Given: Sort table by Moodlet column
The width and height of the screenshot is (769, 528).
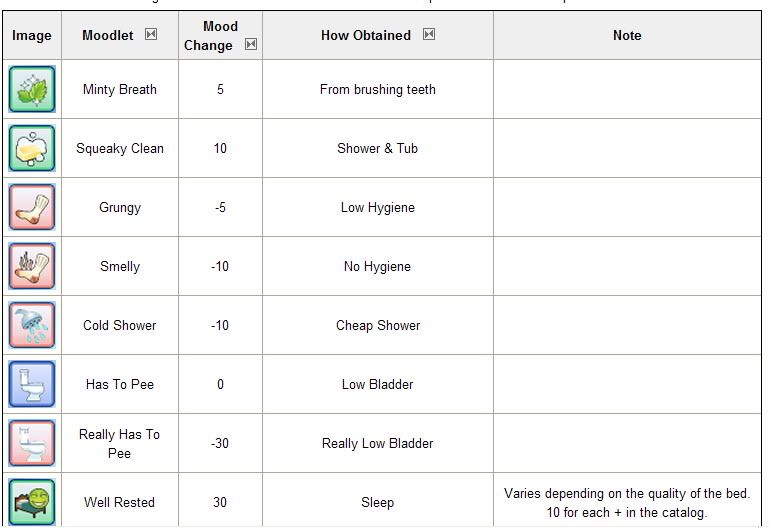Looking at the screenshot, I should 151,34.
